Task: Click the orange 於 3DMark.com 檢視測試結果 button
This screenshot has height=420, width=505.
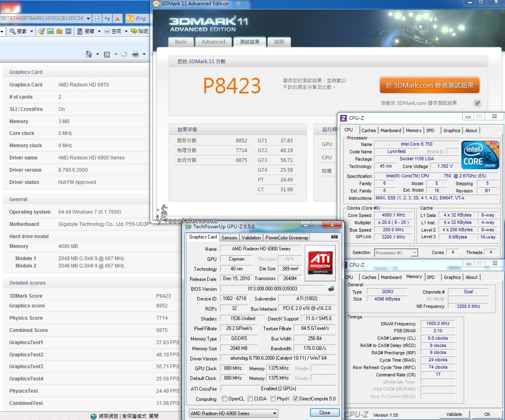Action: pos(430,85)
